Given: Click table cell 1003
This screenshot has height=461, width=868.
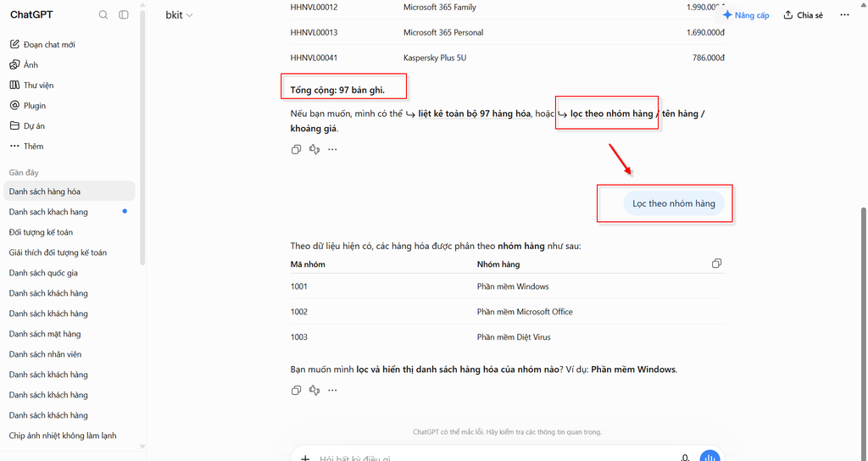Looking at the screenshot, I should click(x=299, y=337).
